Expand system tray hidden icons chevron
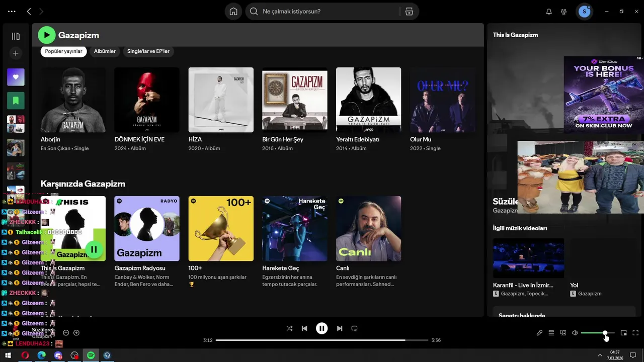644x362 pixels. click(599, 355)
